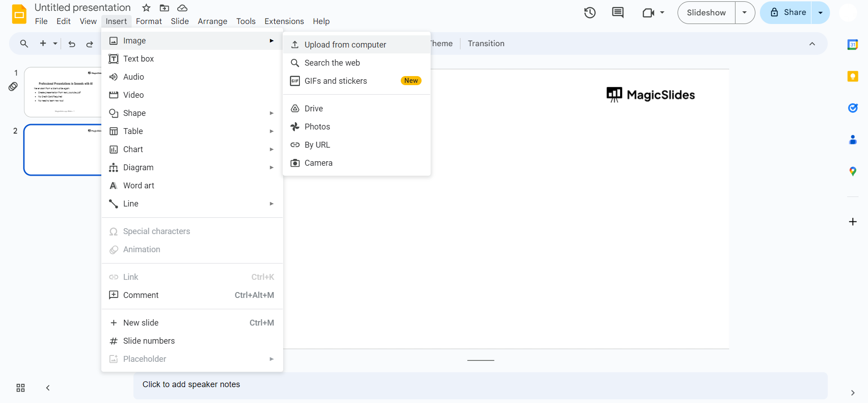Image resolution: width=868 pixels, height=403 pixels.
Task: Click the undo arrow in toolbar
Action: [x=71, y=44]
